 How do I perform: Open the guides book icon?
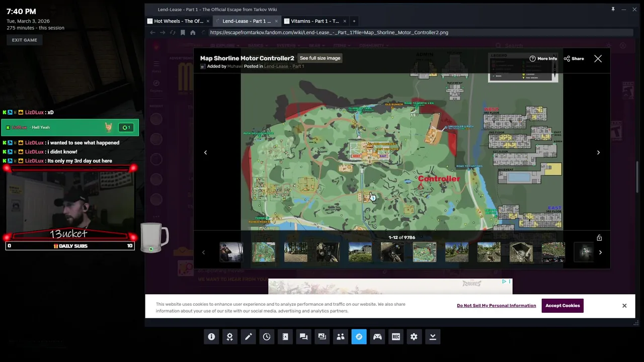coord(285,337)
